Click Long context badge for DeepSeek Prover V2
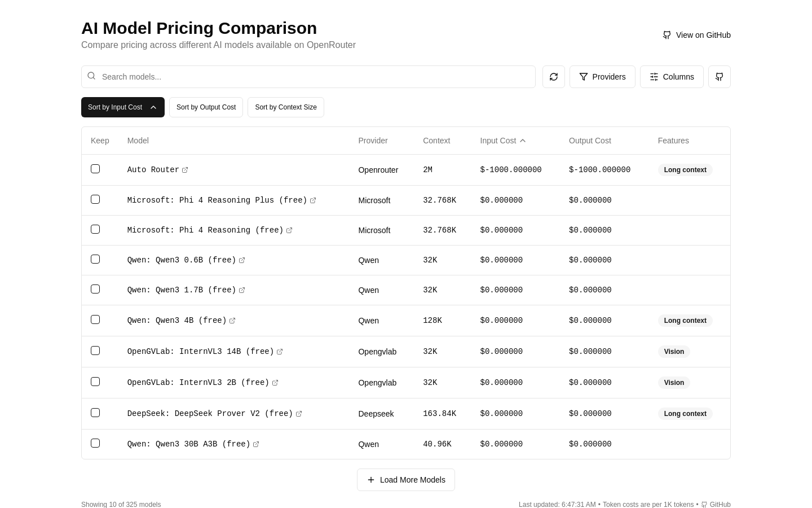Viewport: 812px width, 508px height. 685,414
